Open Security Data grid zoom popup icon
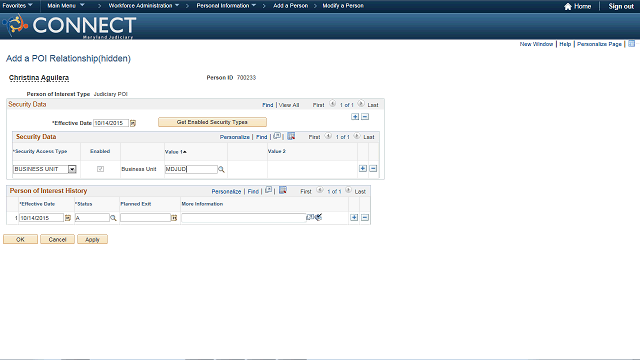 tap(277, 136)
